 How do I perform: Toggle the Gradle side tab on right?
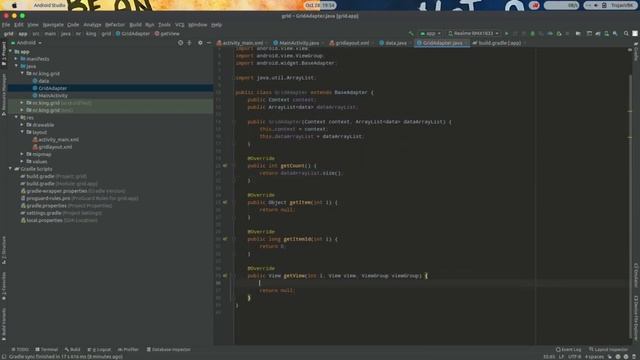tap(636, 52)
